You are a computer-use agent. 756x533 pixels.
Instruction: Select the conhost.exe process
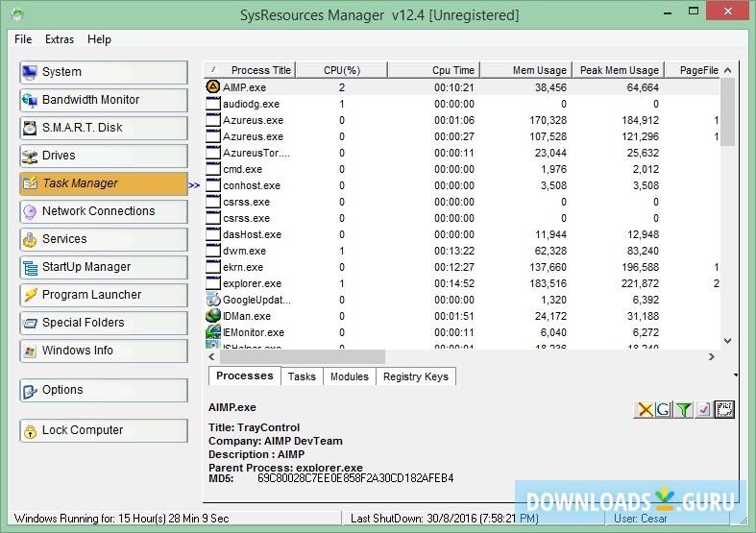(462, 185)
